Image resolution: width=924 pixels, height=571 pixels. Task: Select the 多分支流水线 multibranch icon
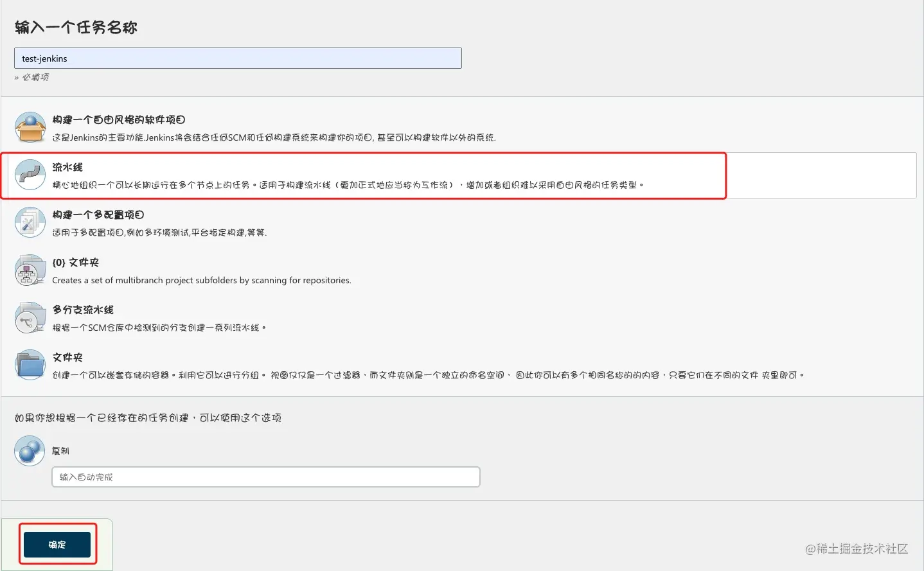click(30, 317)
